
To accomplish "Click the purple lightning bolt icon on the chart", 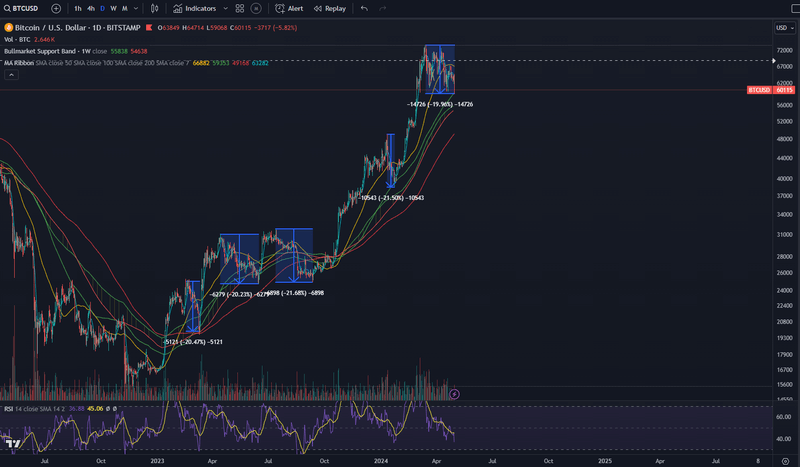I will coord(454,394).
